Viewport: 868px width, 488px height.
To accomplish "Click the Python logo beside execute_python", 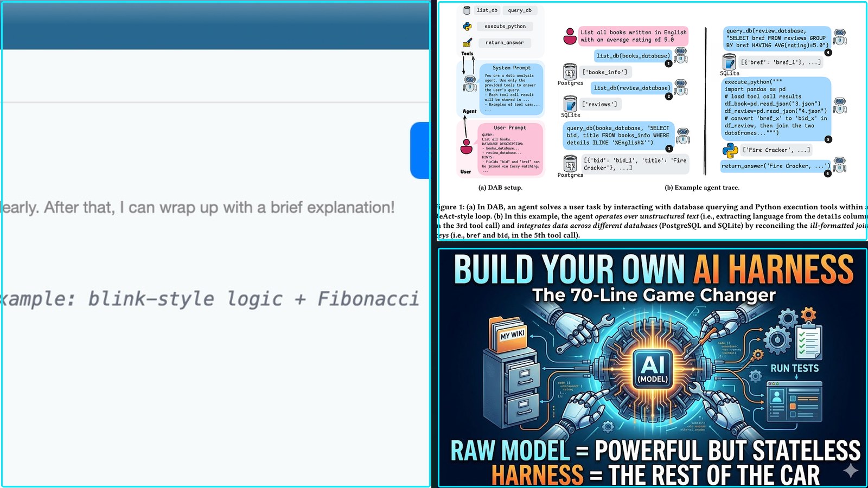I will (x=467, y=26).
